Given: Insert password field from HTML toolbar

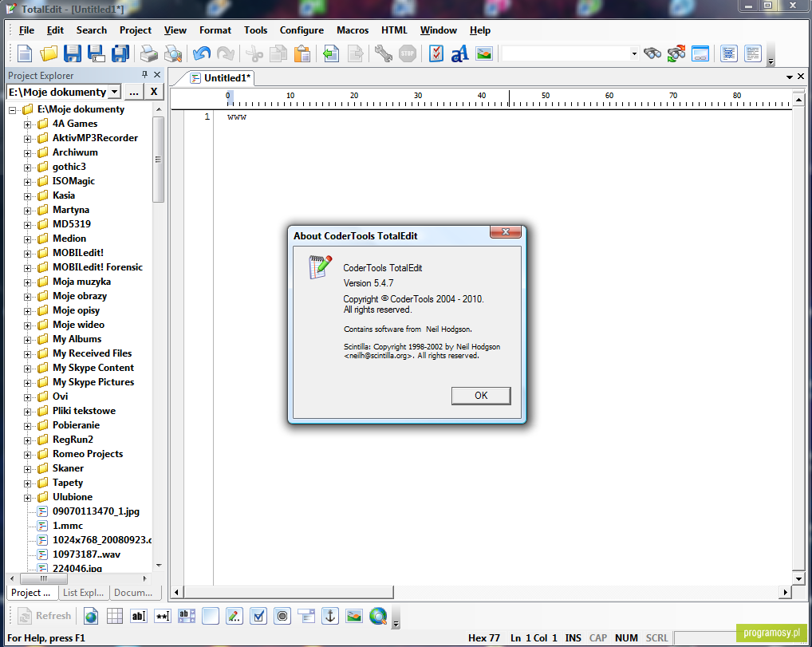Looking at the screenshot, I should [163, 616].
